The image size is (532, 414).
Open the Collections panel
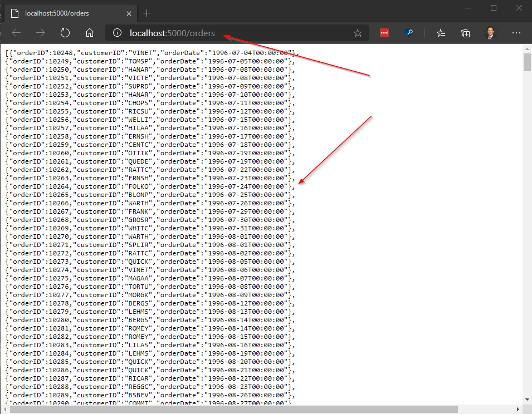[466, 33]
